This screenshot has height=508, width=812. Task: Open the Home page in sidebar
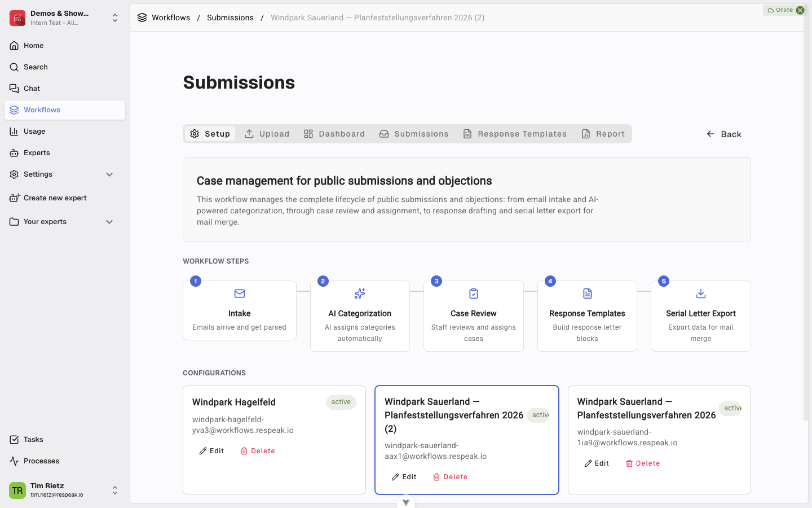tap(65, 46)
